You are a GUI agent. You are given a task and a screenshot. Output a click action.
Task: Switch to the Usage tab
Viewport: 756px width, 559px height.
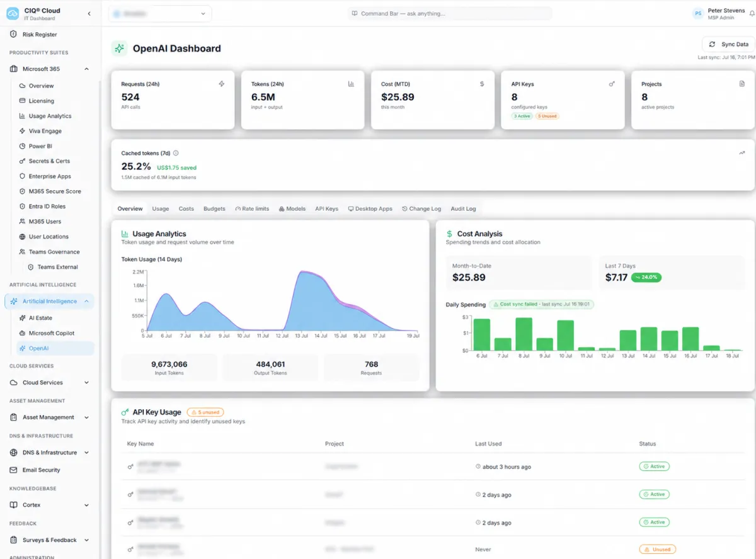coord(161,208)
